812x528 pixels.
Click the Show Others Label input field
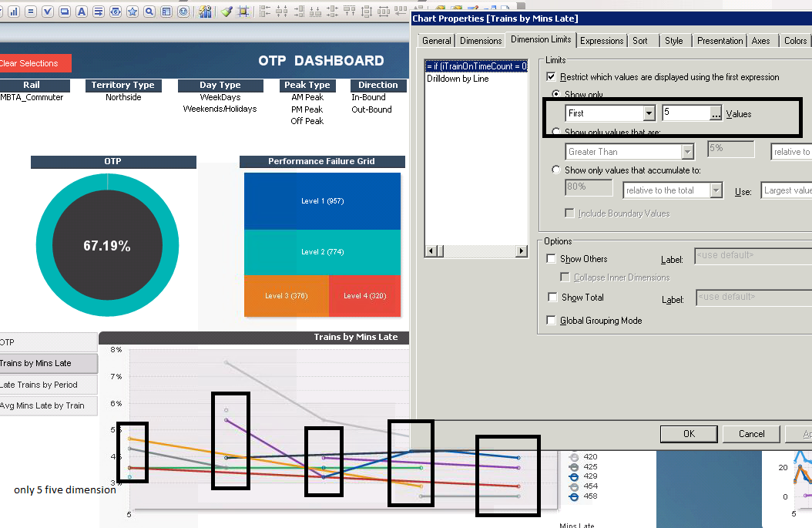pos(753,255)
